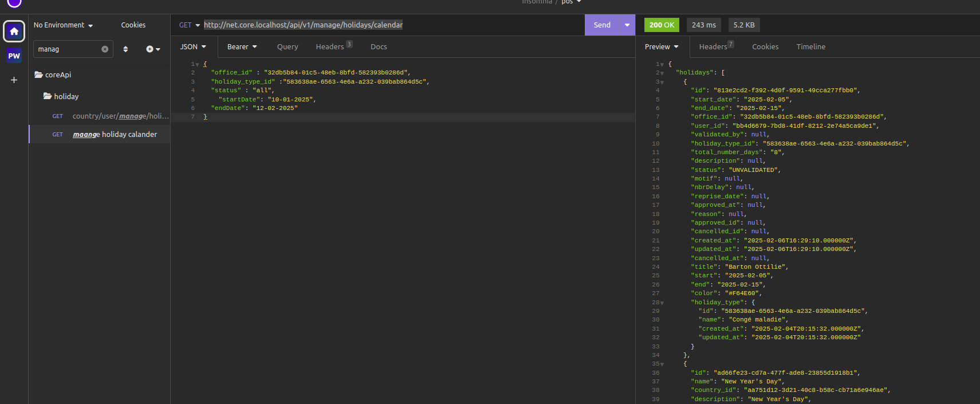This screenshot has width=980, height=404.
Task: Expand the Send button options arrow
Action: tap(627, 25)
